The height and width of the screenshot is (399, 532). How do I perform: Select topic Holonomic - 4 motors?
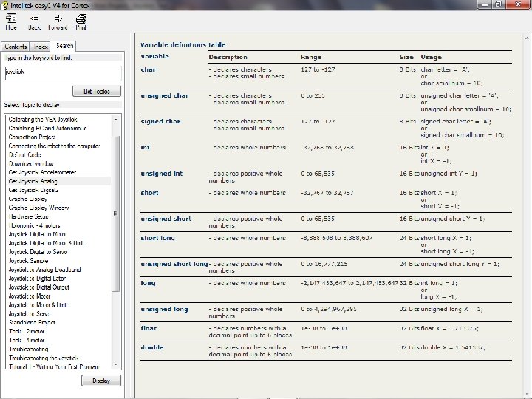pyautogui.click(x=34, y=225)
